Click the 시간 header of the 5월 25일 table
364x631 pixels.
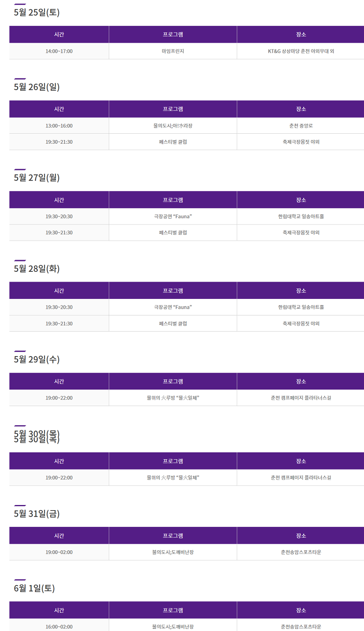(59, 34)
